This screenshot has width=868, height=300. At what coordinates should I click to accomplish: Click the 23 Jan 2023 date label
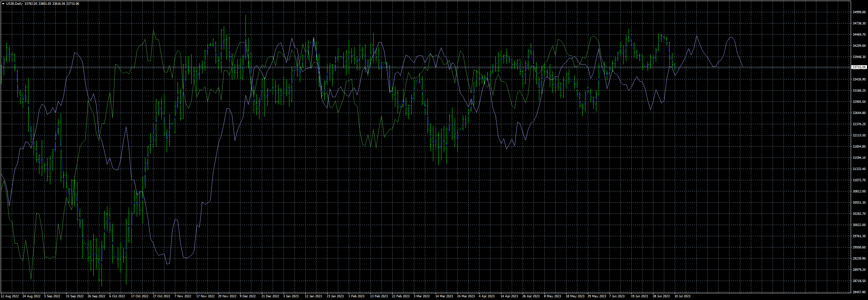click(x=335, y=296)
